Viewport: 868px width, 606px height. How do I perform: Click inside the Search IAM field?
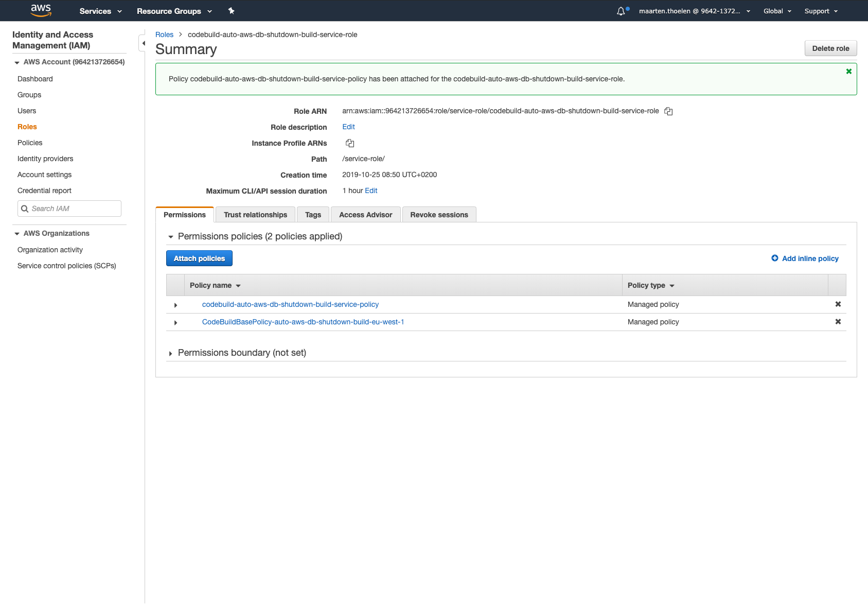tap(69, 208)
